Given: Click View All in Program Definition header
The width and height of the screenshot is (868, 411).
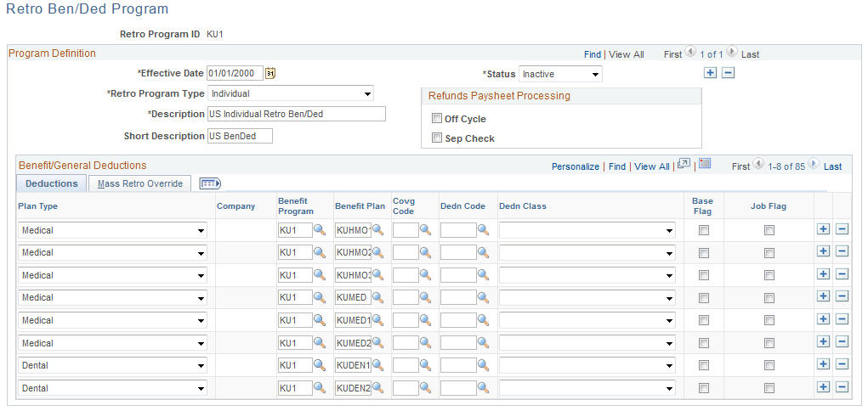Looking at the screenshot, I should point(626,54).
